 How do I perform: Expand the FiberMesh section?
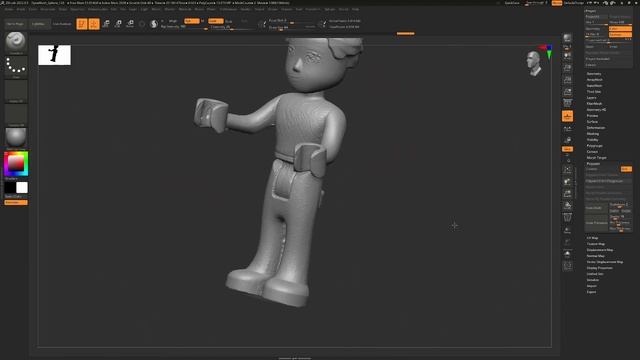(594, 104)
